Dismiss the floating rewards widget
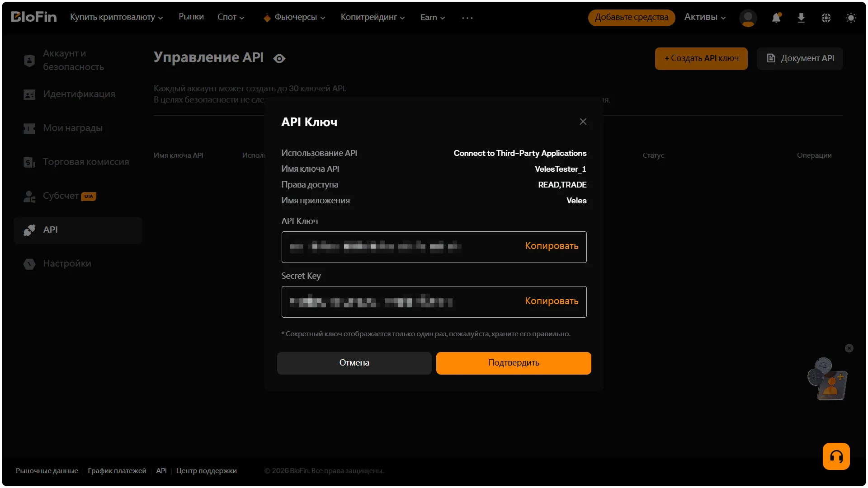The image size is (868, 488). [849, 348]
